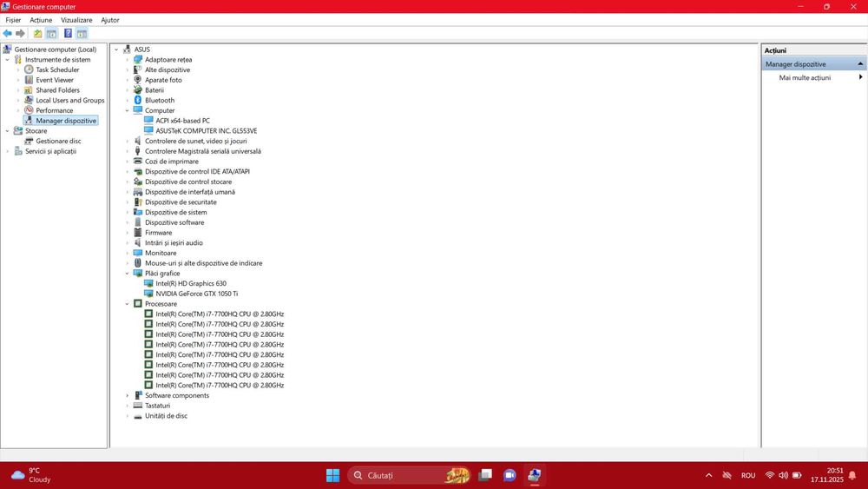The image size is (868, 489).
Task: Collapse the Manager dispozitive actions header
Action: coord(859,64)
